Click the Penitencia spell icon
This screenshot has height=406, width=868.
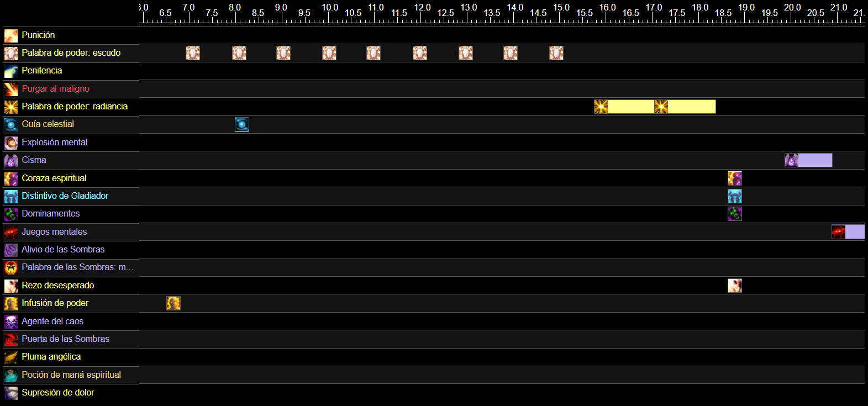point(11,71)
